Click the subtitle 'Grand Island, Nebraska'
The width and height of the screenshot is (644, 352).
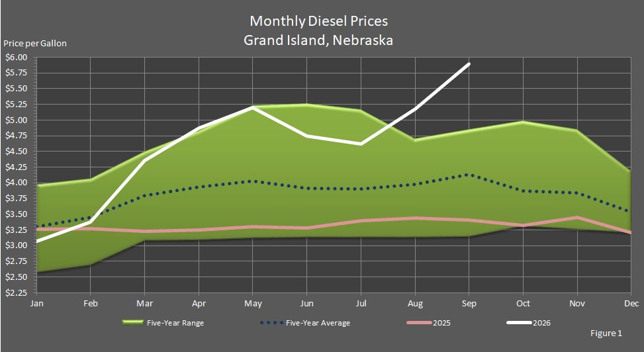pyautogui.click(x=318, y=40)
